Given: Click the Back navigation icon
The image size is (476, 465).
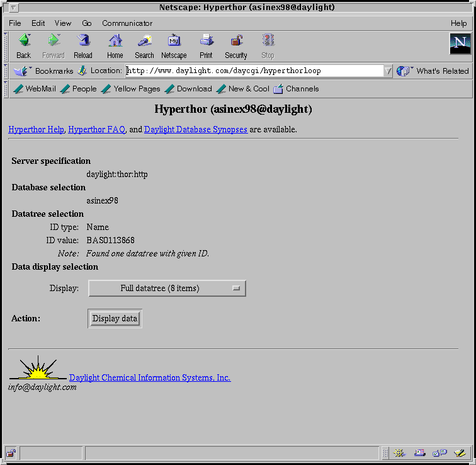Looking at the screenshot, I should [x=24, y=46].
